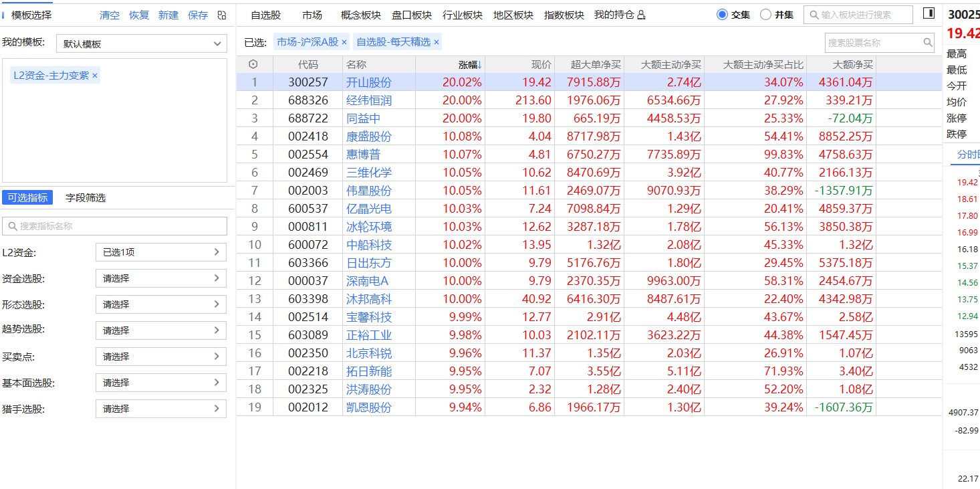The height and width of the screenshot is (489, 980).
Task: Sort by the 涨幅 column arrow
Action: pyautogui.click(x=480, y=65)
